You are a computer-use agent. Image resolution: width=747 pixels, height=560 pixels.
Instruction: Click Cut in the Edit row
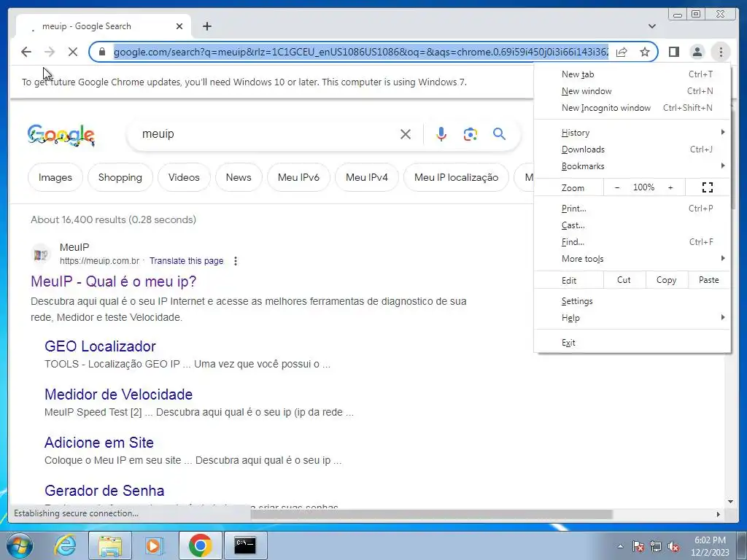(x=624, y=280)
